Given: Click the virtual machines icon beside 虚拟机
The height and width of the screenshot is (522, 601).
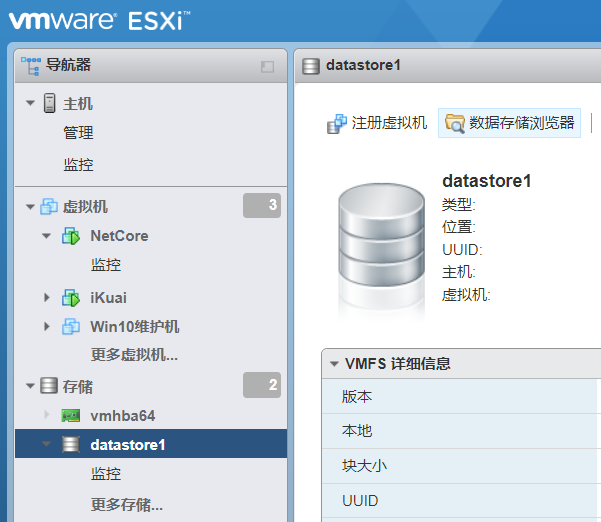Looking at the screenshot, I should [x=49, y=207].
